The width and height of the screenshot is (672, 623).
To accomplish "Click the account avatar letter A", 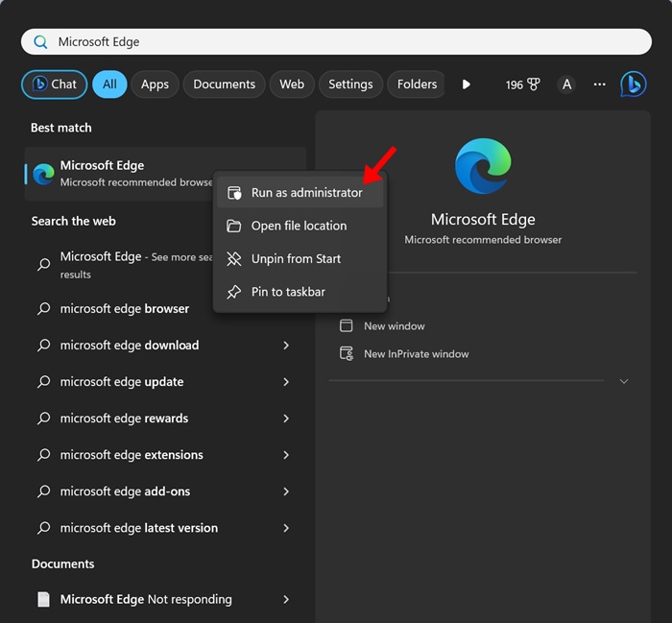I will click(566, 84).
